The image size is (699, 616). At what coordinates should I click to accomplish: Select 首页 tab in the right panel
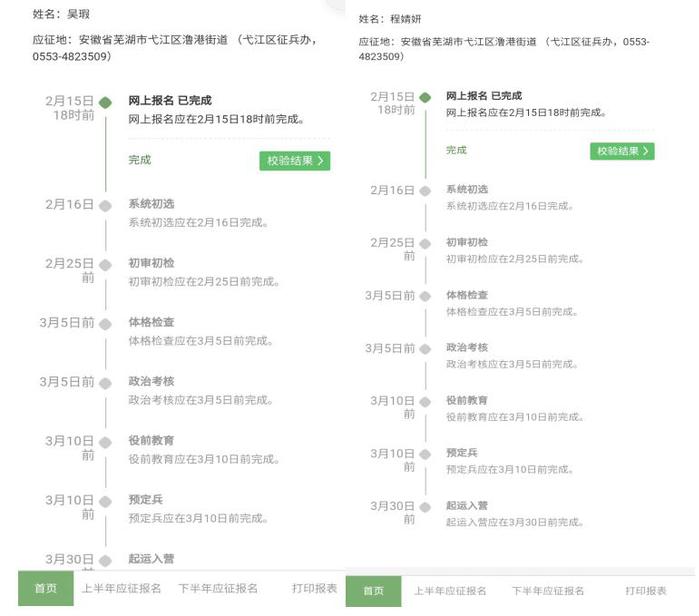tap(373, 591)
